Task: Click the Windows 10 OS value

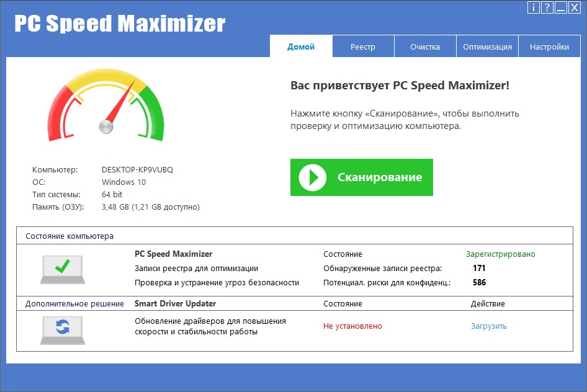Action: (x=123, y=182)
